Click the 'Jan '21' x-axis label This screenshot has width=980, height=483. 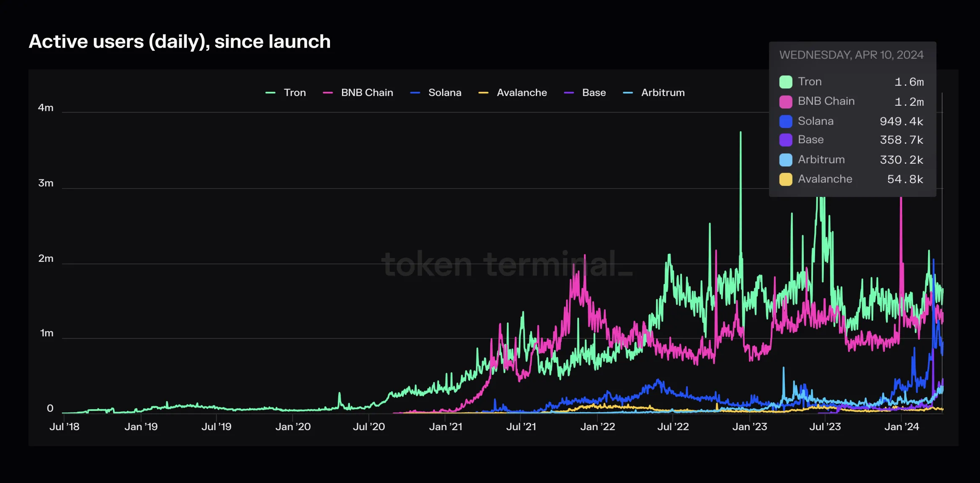click(x=445, y=427)
